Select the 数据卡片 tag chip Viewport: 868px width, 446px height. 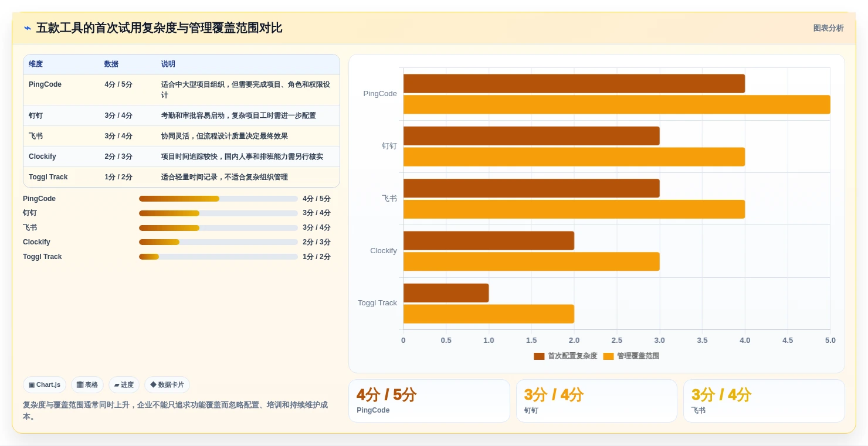(x=167, y=385)
